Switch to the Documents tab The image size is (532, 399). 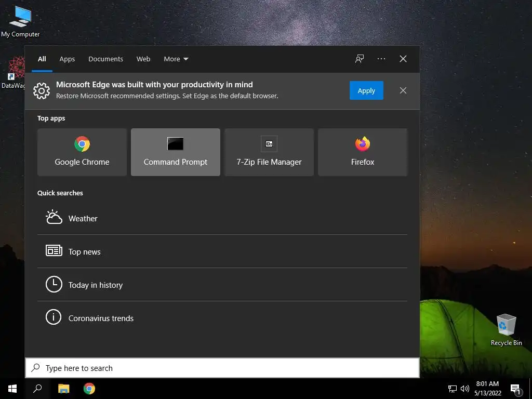coord(105,59)
